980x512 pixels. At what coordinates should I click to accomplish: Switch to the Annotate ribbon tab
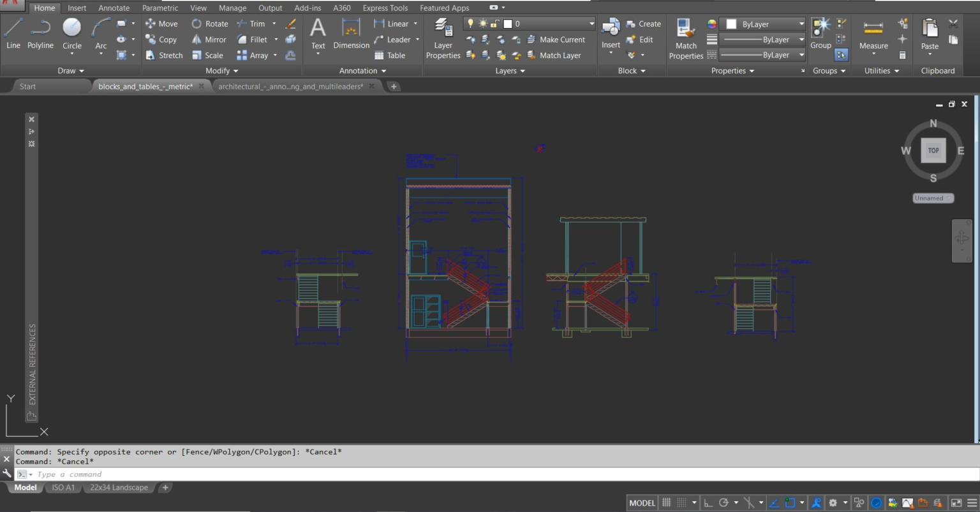click(114, 8)
